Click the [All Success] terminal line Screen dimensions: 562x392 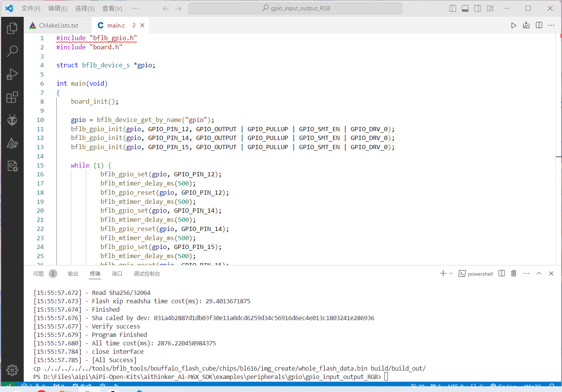coord(114,360)
